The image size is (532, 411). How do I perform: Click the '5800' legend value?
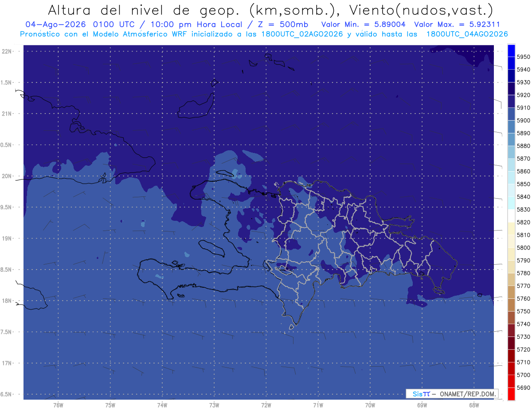(x=523, y=247)
